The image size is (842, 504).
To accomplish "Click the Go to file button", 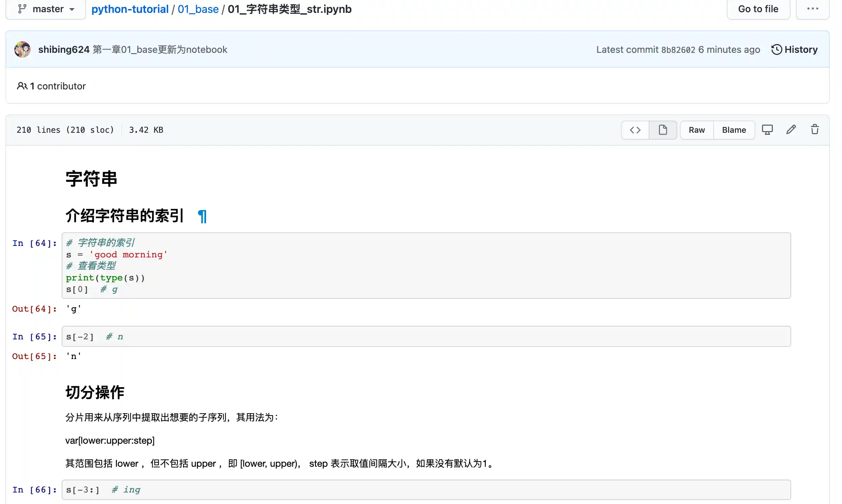I will [758, 9].
